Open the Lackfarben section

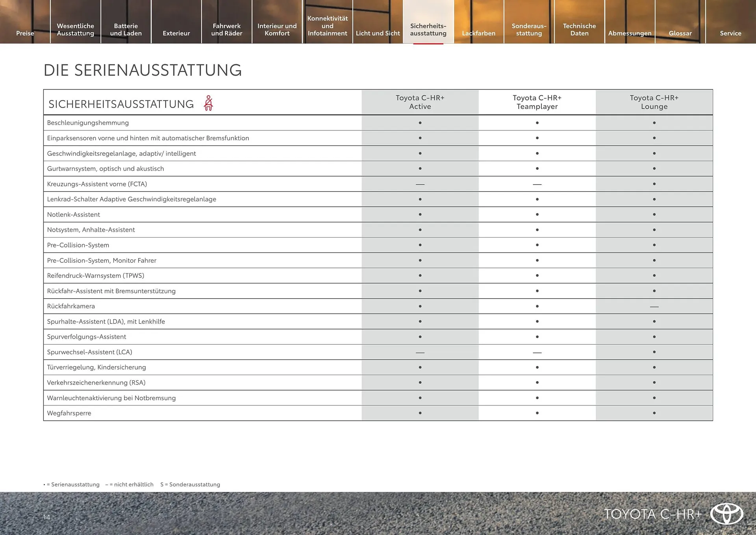coord(478,33)
